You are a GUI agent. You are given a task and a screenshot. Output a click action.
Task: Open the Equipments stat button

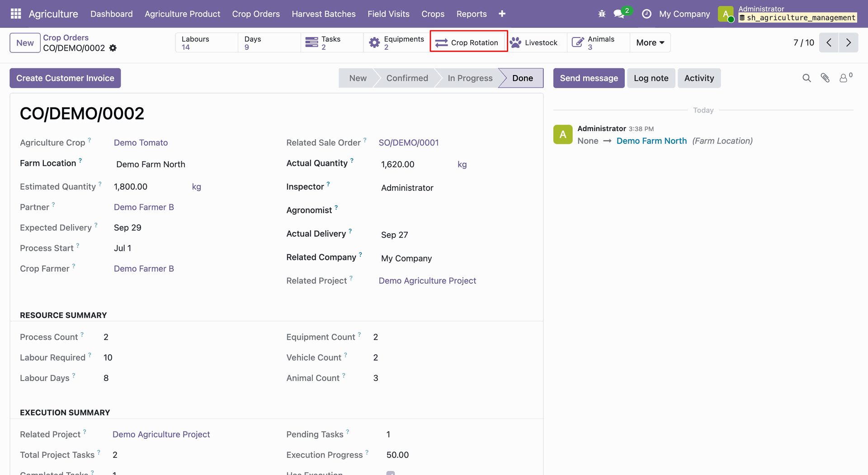396,42
